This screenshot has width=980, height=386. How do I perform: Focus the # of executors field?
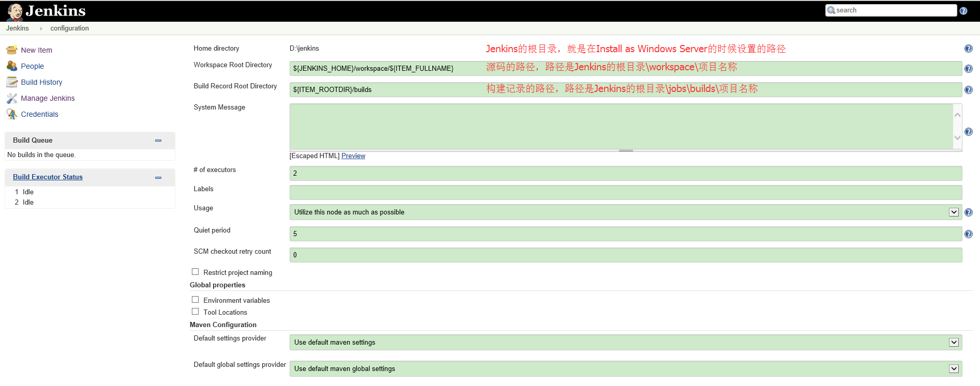[x=626, y=173]
